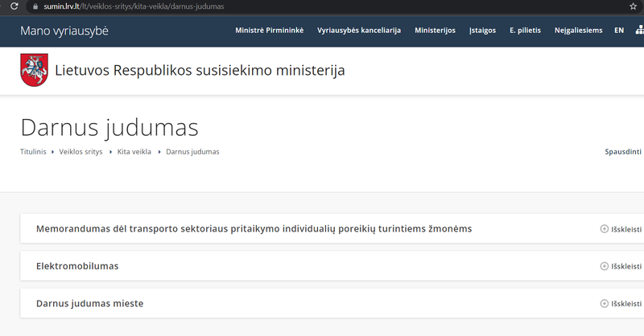Click plus icon beside Elektromobilumas row

[605, 266]
